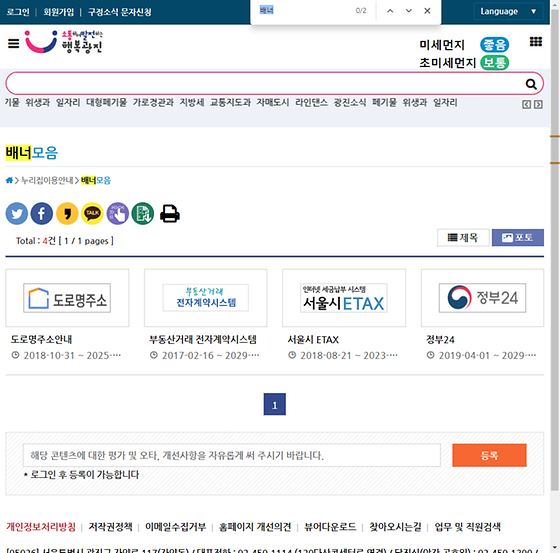Click the 정부24 title text
The image size is (560, 553).
440,339
